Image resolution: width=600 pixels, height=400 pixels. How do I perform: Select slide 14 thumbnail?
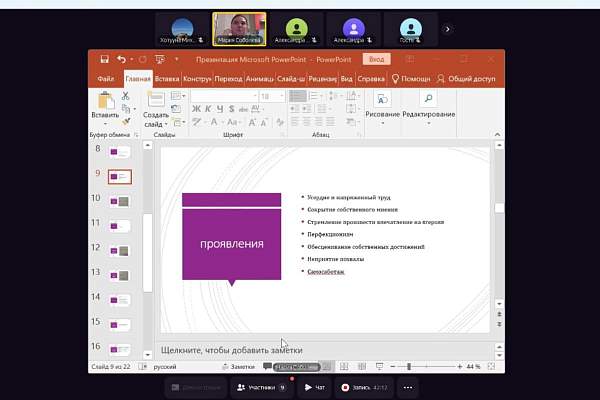[x=119, y=300]
